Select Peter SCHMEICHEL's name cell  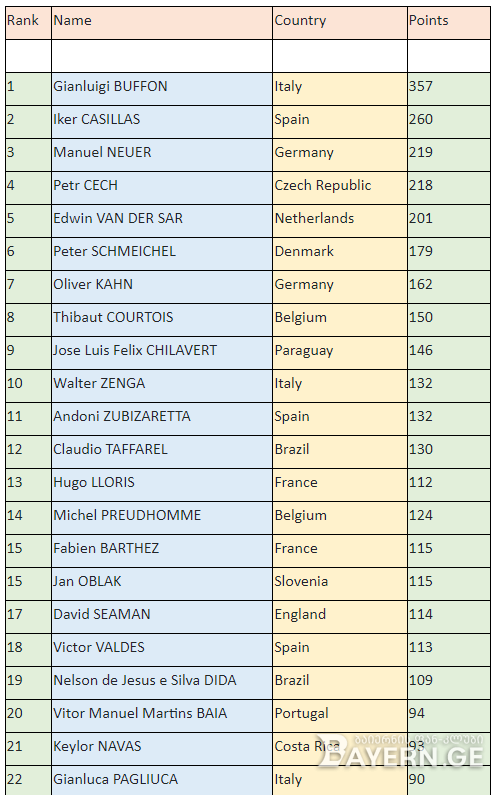click(x=162, y=254)
